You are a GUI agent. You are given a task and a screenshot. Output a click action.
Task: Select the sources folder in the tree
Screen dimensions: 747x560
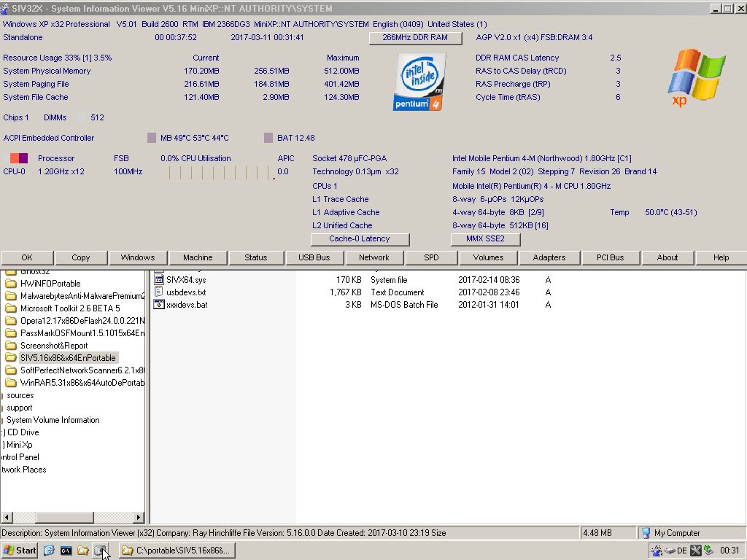click(20, 395)
